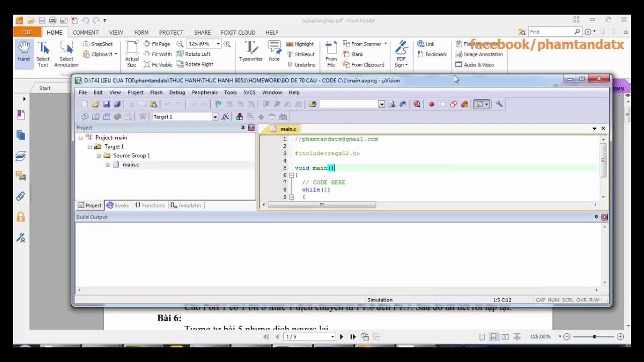The height and width of the screenshot is (362, 644).
Task: Select the Underline tool
Action: tap(301, 64)
